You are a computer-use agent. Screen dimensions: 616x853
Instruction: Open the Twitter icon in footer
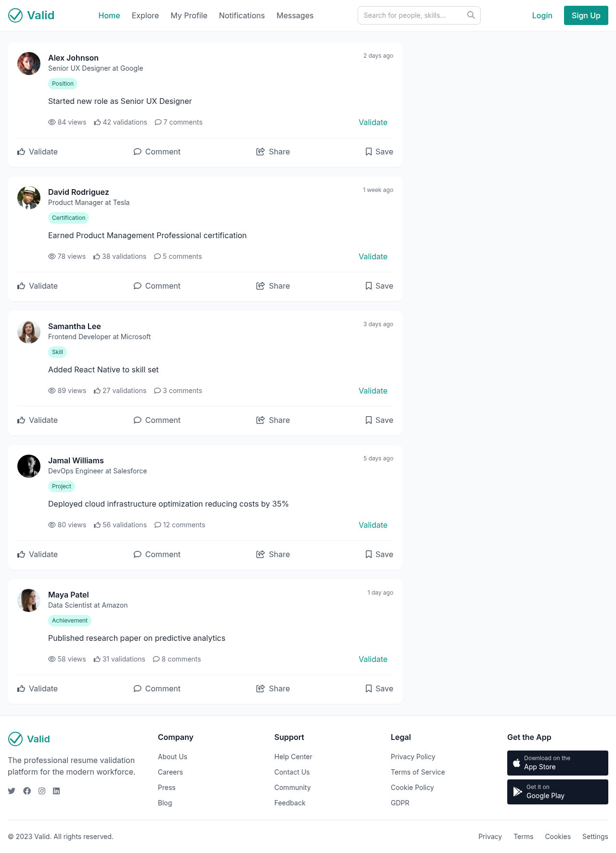point(12,790)
